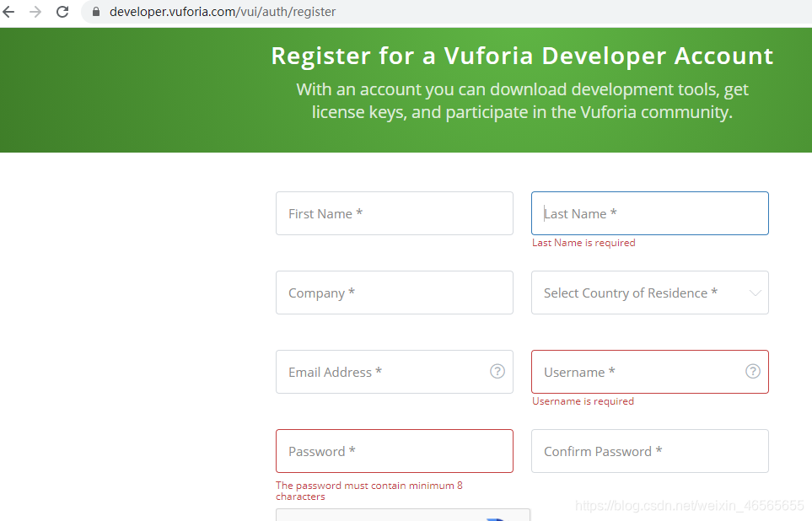The height and width of the screenshot is (521, 812).
Task: Click the browser forward arrow
Action: point(35,12)
